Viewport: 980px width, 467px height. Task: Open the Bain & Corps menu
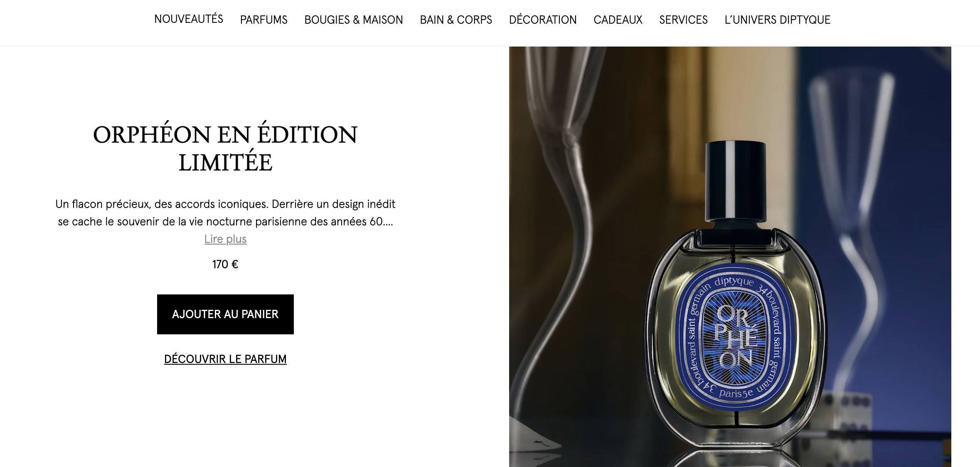click(x=456, y=20)
